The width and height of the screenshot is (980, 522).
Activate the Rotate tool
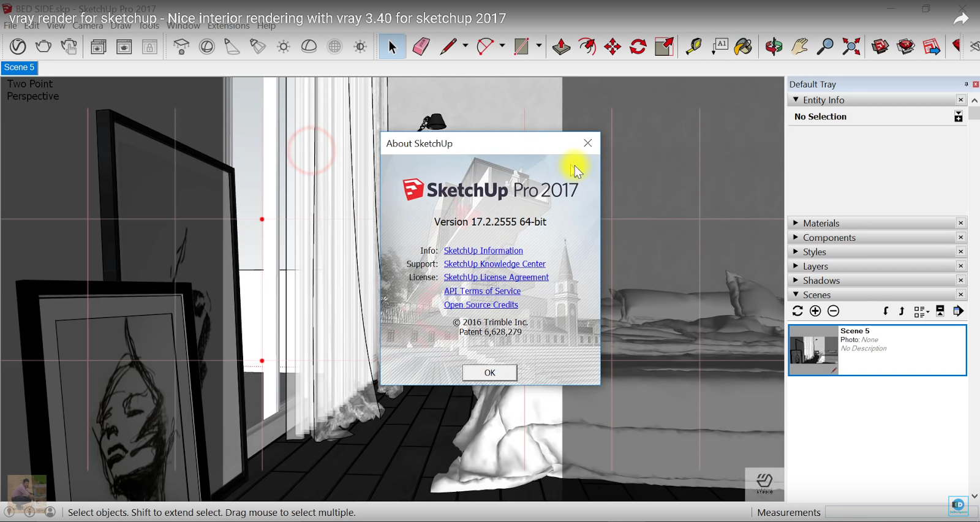pos(638,47)
